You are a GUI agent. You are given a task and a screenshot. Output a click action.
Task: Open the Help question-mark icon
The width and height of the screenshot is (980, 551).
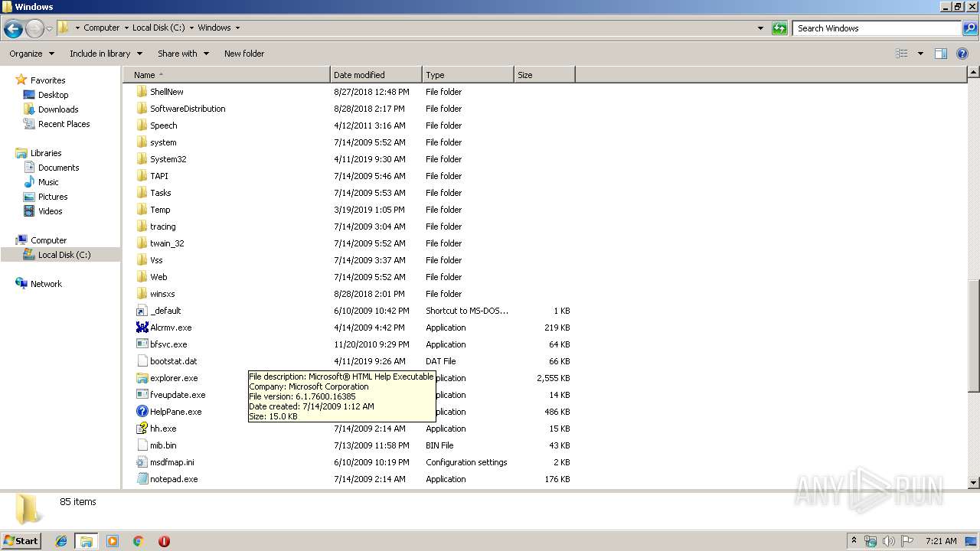tap(962, 54)
